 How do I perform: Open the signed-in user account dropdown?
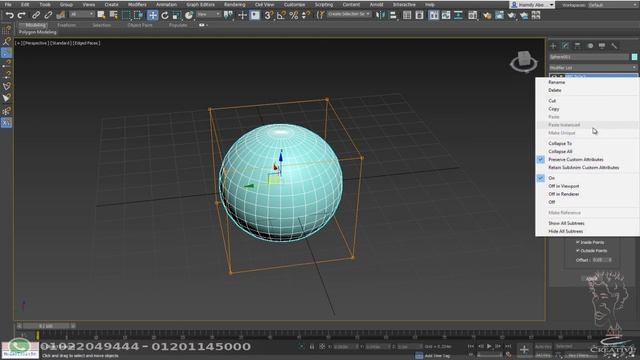tap(532, 5)
